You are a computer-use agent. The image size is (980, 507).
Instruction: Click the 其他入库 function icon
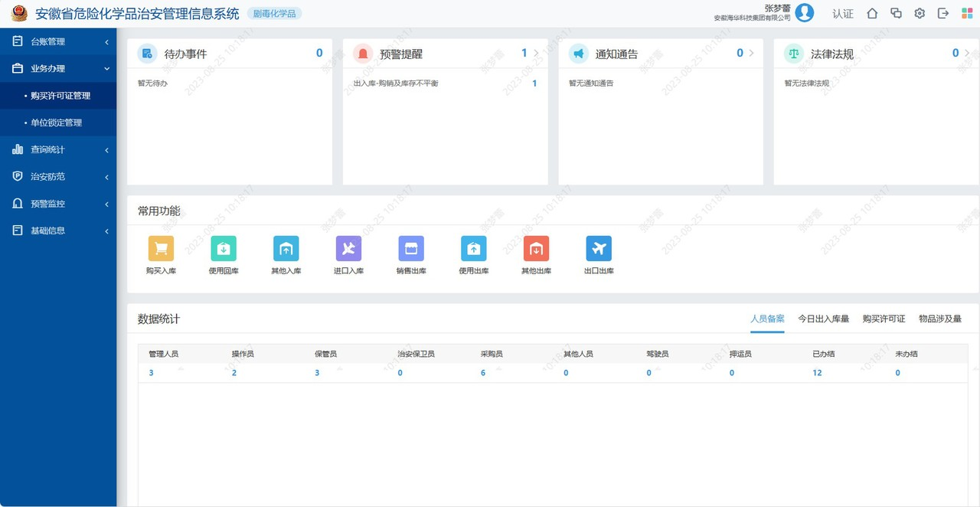point(286,248)
